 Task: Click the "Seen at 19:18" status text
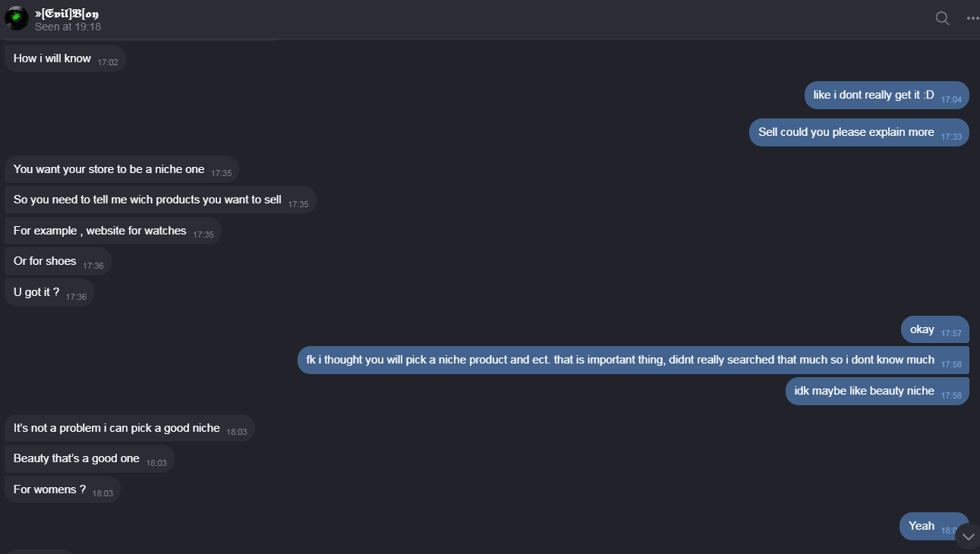tap(68, 27)
